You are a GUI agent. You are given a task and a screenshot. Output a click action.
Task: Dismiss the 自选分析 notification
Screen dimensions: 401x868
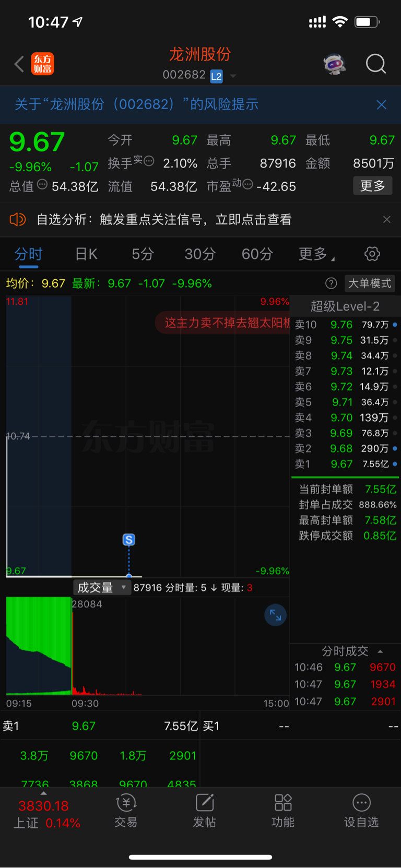[387, 219]
